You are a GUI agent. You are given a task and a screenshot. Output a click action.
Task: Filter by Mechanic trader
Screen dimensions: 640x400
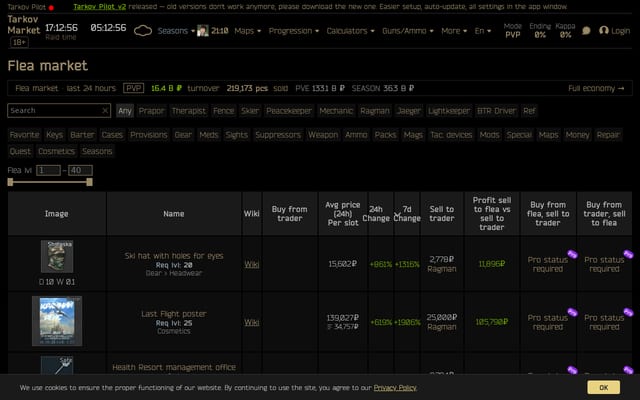(x=336, y=111)
